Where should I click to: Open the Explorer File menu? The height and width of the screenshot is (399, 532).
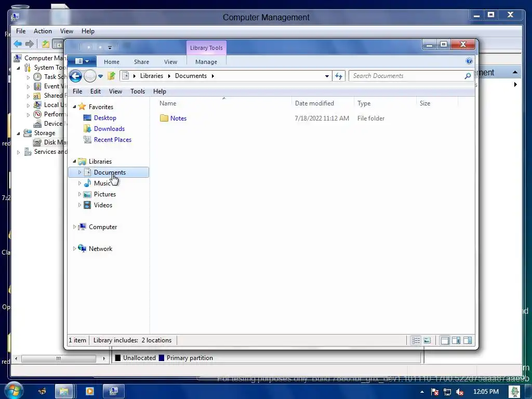pos(77,91)
